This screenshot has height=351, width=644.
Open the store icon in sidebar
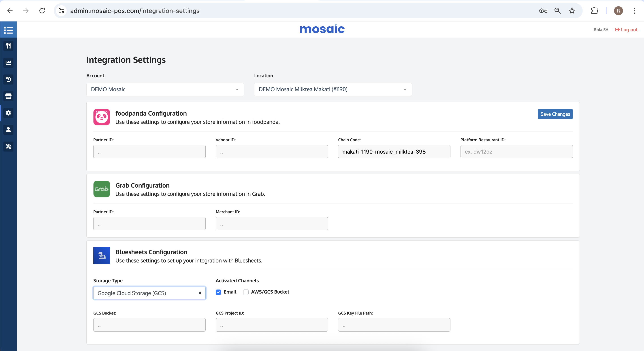[8, 96]
